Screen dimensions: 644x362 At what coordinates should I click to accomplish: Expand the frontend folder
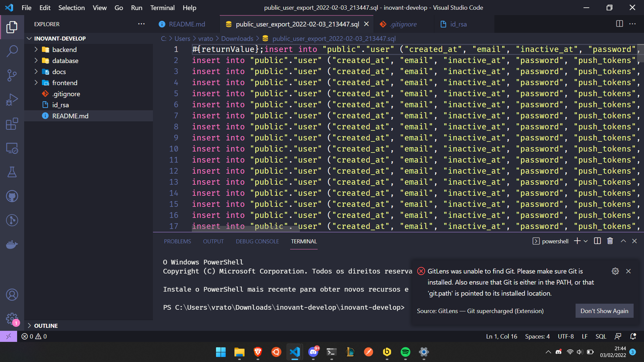(36, 82)
